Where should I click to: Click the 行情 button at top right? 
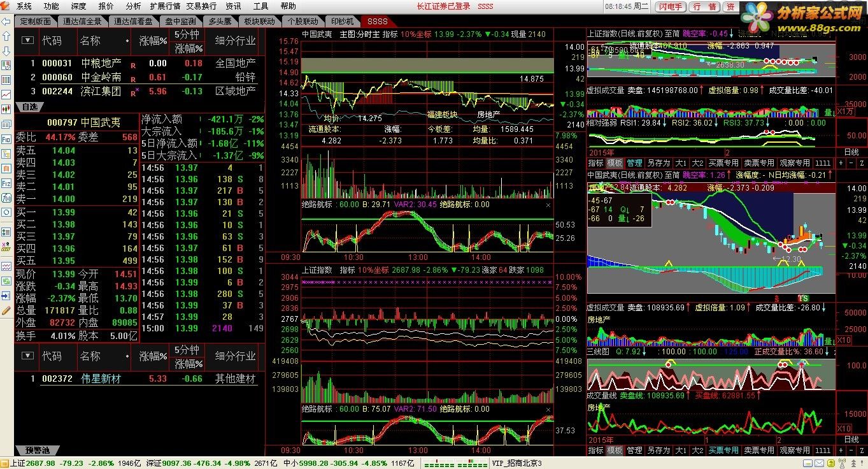704,6
